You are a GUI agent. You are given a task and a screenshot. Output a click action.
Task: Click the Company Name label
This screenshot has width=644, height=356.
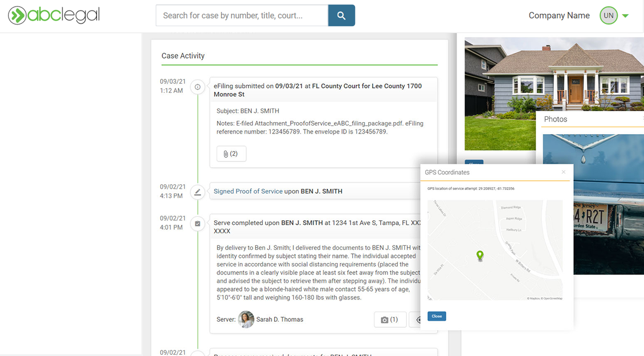click(x=559, y=15)
